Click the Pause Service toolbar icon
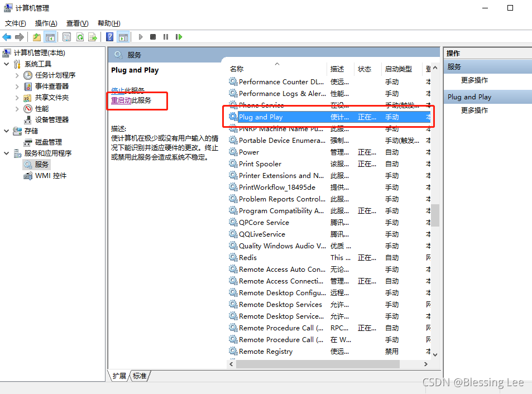This screenshot has height=394, width=532. [166, 37]
